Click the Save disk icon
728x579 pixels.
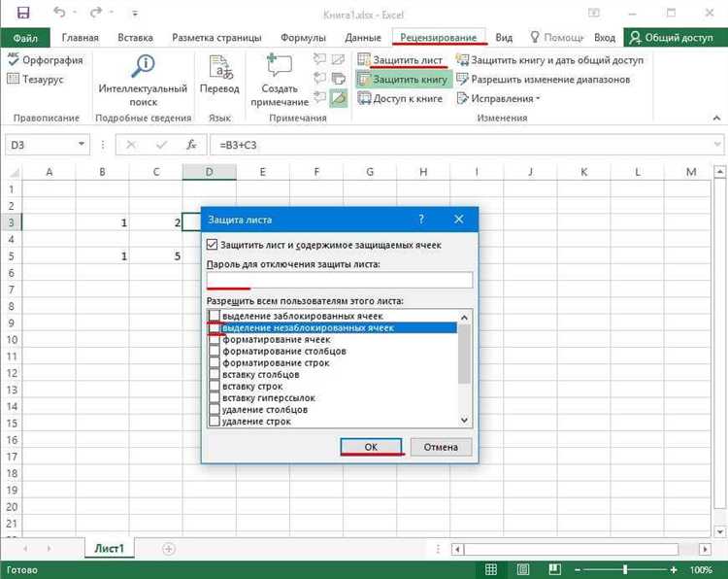(23, 13)
